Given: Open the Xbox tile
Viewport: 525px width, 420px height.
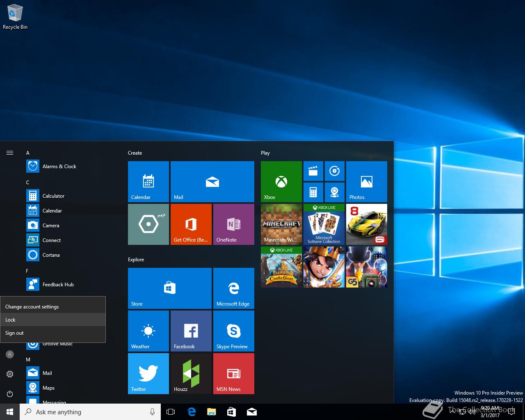Looking at the screenshot, I should coord(281,181).
